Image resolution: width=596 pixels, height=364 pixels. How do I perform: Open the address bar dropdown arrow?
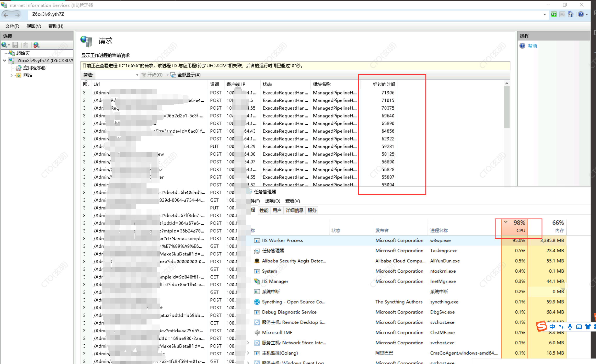(x=545, y=14)
